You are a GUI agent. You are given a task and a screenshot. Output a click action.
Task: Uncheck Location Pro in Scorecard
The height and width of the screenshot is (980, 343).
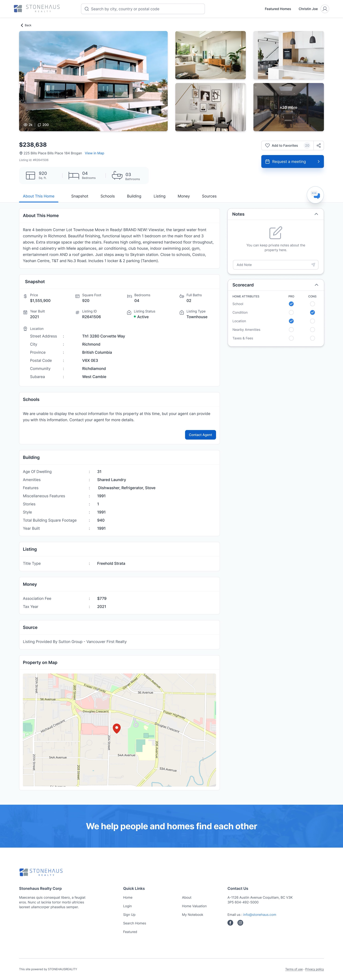[291, 321]
